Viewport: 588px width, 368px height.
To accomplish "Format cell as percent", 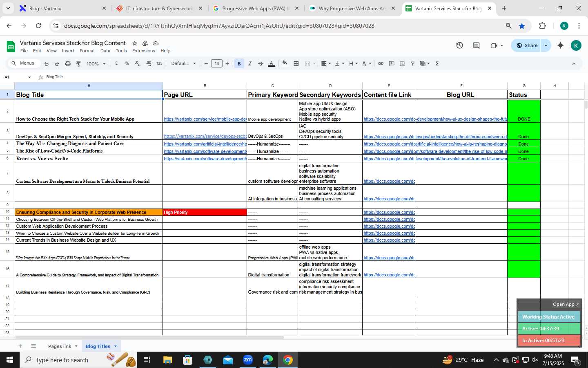I will (x=127, y=63).
